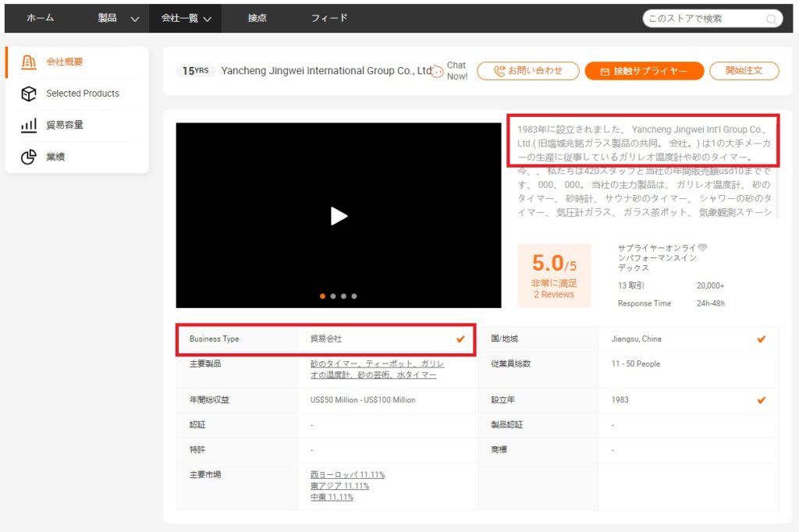Select Selected Products in the sidebar

83,94
